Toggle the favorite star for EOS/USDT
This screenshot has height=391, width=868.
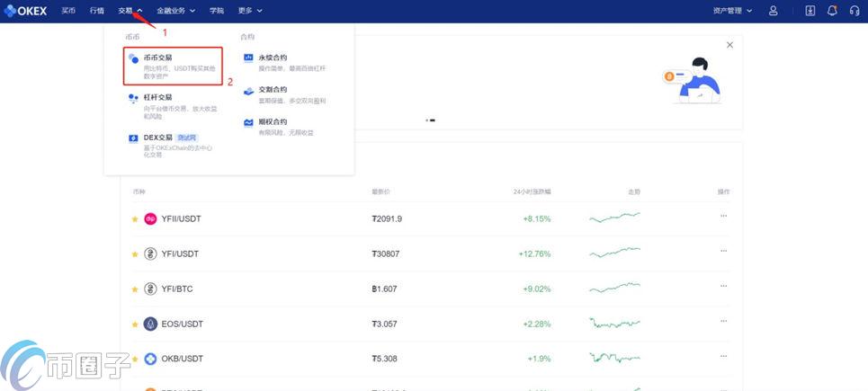coord(135,324)
